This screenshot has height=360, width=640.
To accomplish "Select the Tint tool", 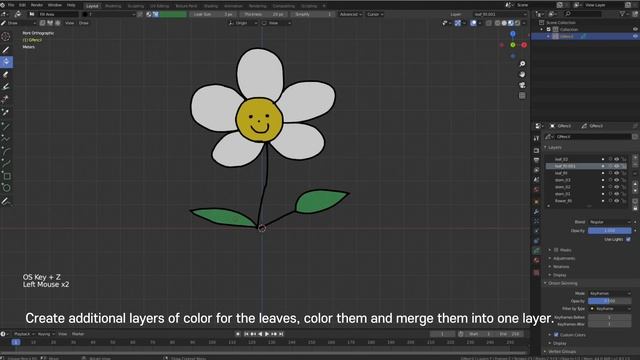I will [6, 87].
